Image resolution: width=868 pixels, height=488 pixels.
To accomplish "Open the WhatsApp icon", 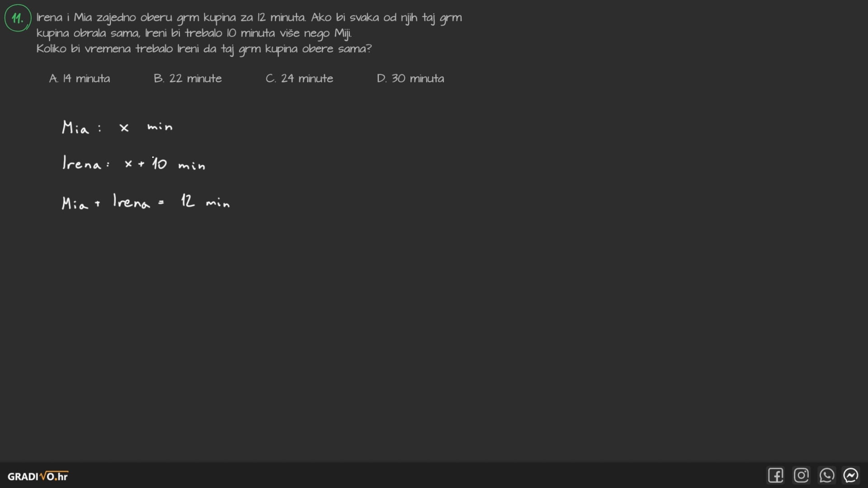I will [x=826, y=475].
